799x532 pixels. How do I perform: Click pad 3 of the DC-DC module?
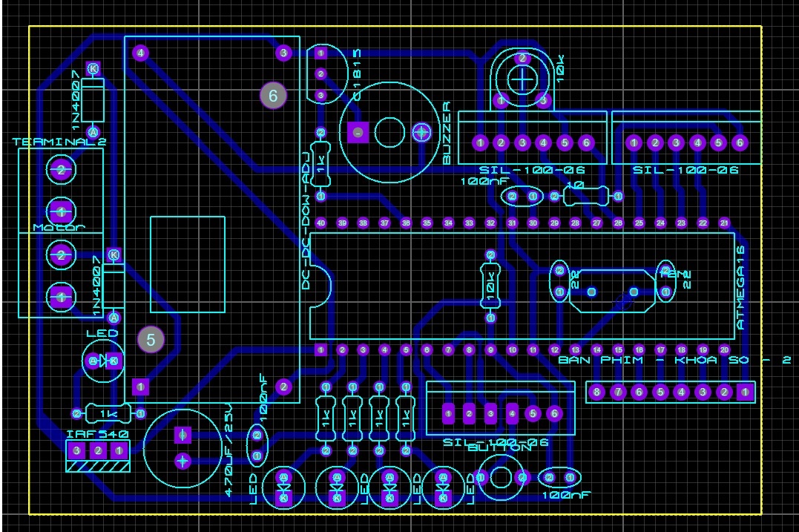(284, 53)
